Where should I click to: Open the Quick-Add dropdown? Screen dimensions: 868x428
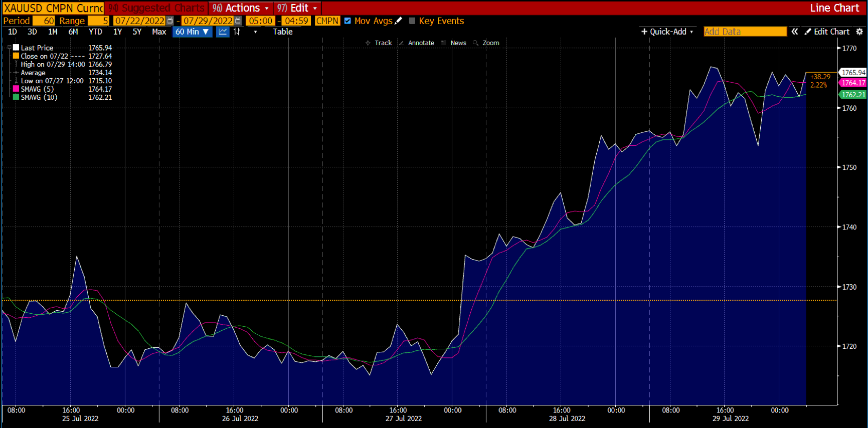(x=667, y=32)
